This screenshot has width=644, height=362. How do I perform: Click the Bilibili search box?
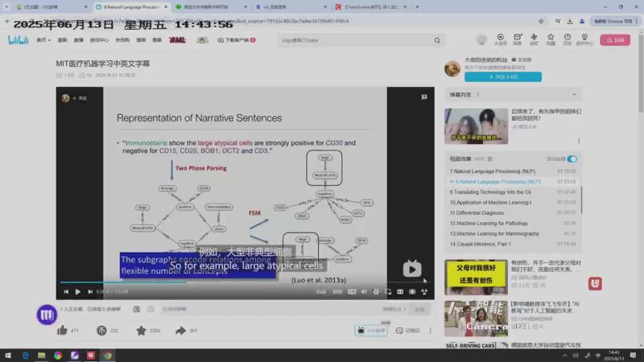click(x=355, y=40)
